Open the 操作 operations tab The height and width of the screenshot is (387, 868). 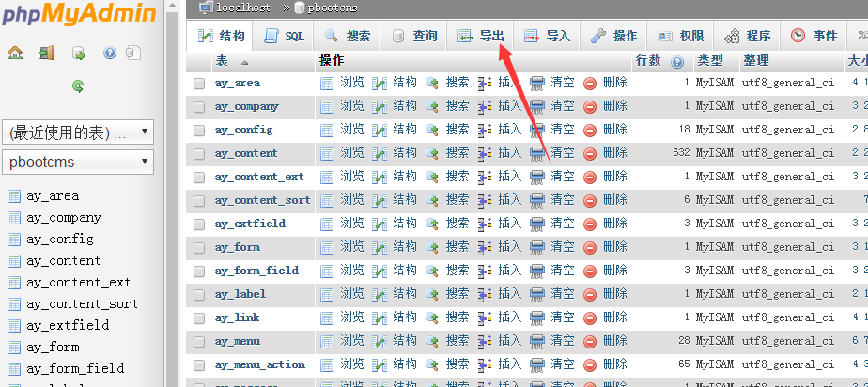coord(613,36)
